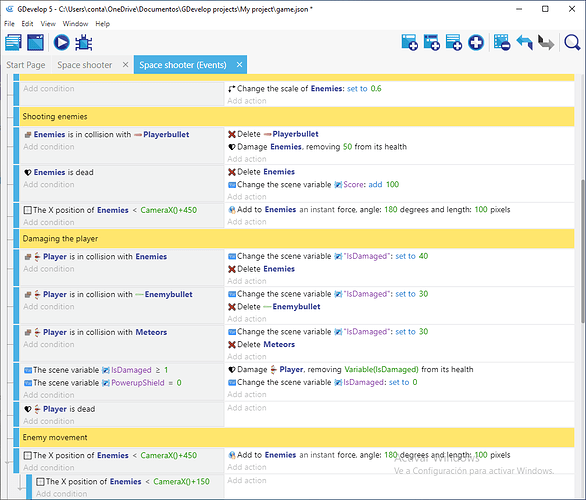The image size is (586, 500).
Task: Click the add comment toolbar icon
Action: click(x=454, y=42)
